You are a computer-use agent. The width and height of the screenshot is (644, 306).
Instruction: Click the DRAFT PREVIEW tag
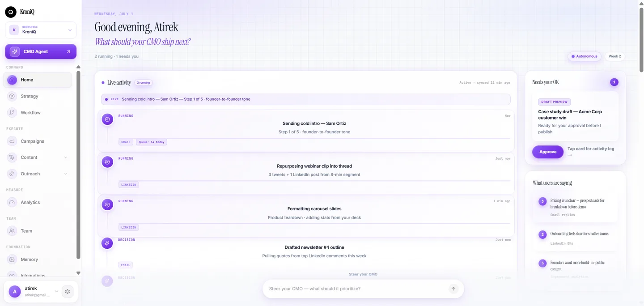point(554,102)
